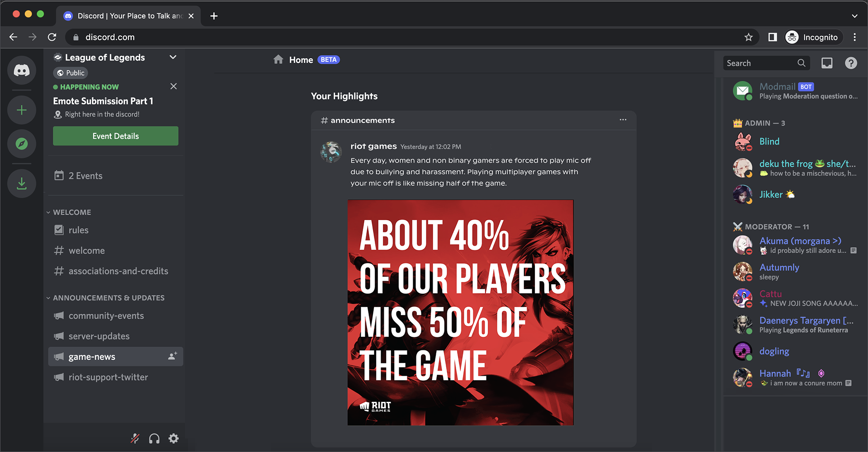Viewport: 868px width, 452px height.
Task: Open riot-support-twitter channel
Action: pos(116,377)
